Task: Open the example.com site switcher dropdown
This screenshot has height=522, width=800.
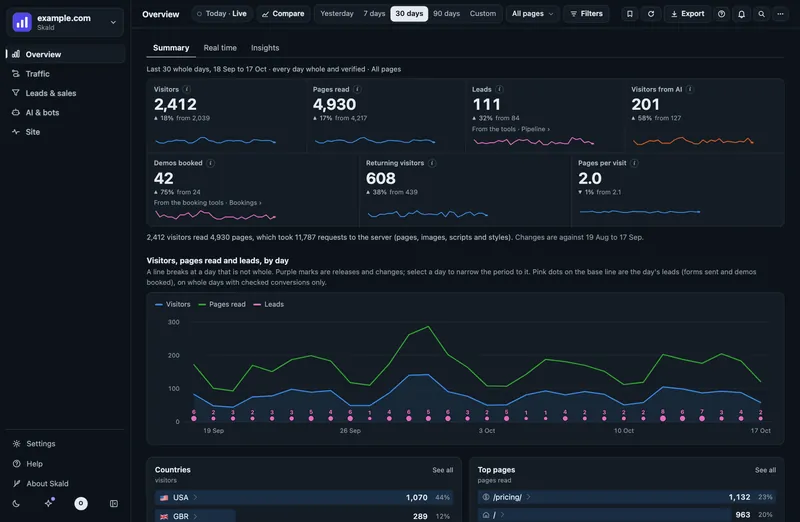Action: (65, 22)
